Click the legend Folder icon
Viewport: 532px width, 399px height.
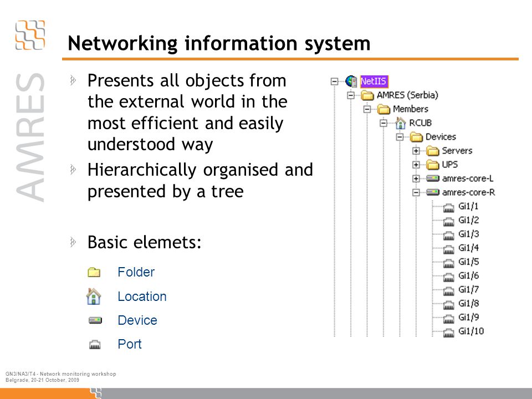pyautogui.click(x=94, y=272)
